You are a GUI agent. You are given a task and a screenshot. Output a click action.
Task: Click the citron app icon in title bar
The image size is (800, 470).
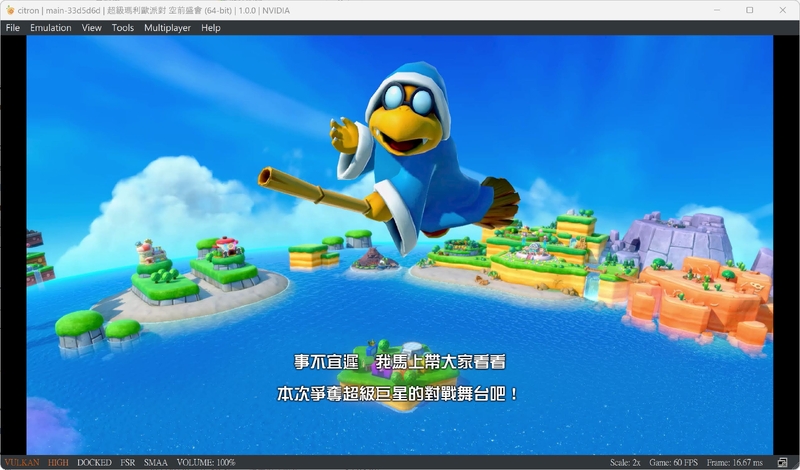[10, 10]
